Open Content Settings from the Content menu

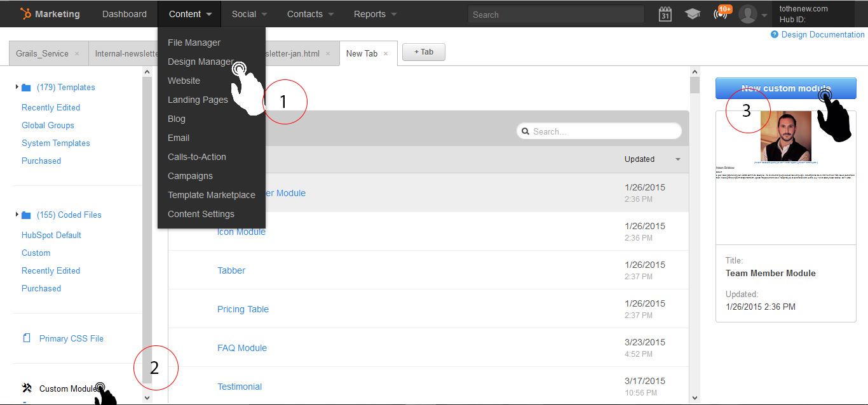201,214
